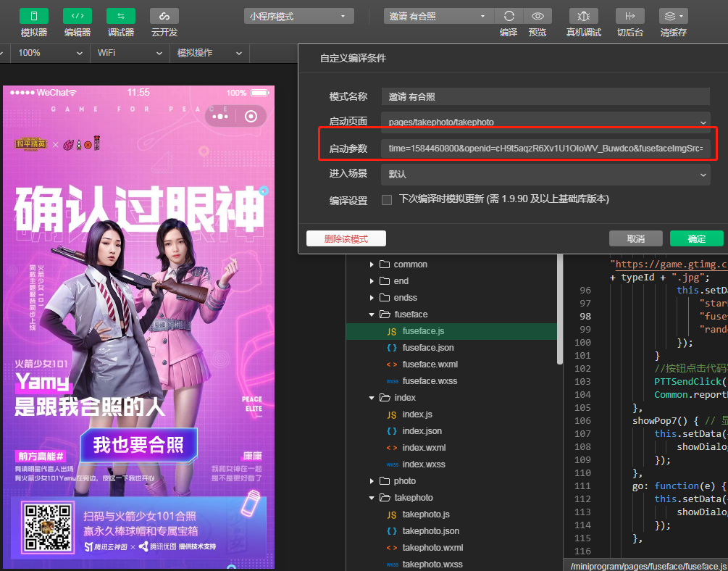This screenshot has width=728, height=571.
Task: Open the 邀请 有合照 compile mode dropdown
Action: click(x=439, y=16)
